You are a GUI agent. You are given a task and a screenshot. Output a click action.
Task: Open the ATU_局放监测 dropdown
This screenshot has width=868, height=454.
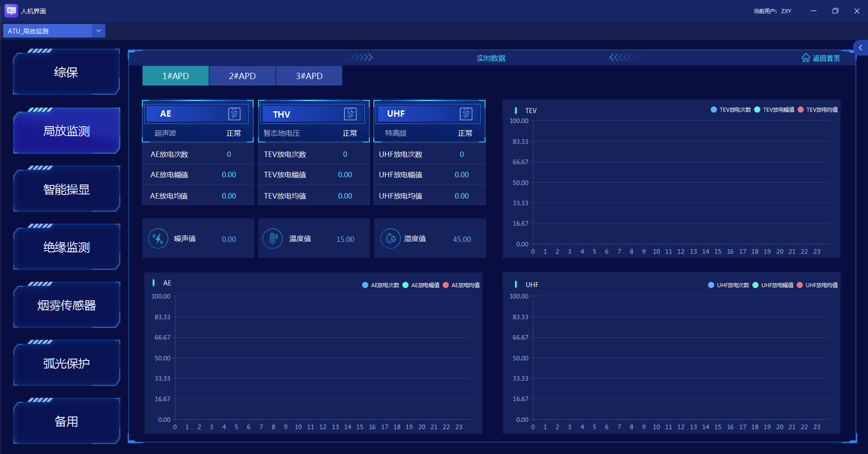99,31
